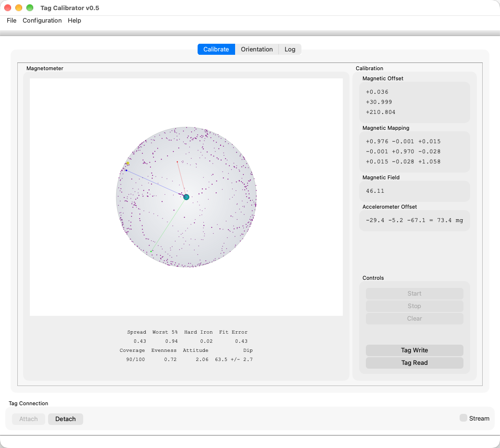
Task: Click the green axis endpoint on the sphere
Action: click(151, 251)
